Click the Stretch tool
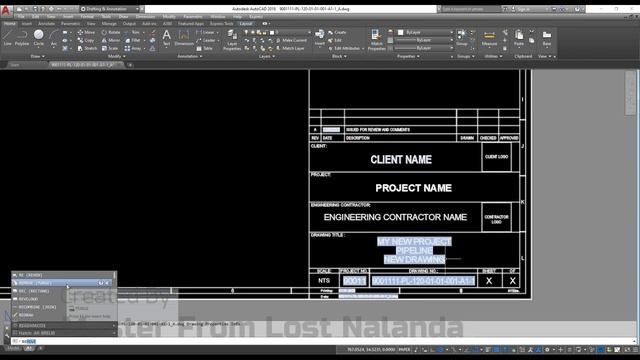This screenshot has width=640, height=360. (87, 48)
